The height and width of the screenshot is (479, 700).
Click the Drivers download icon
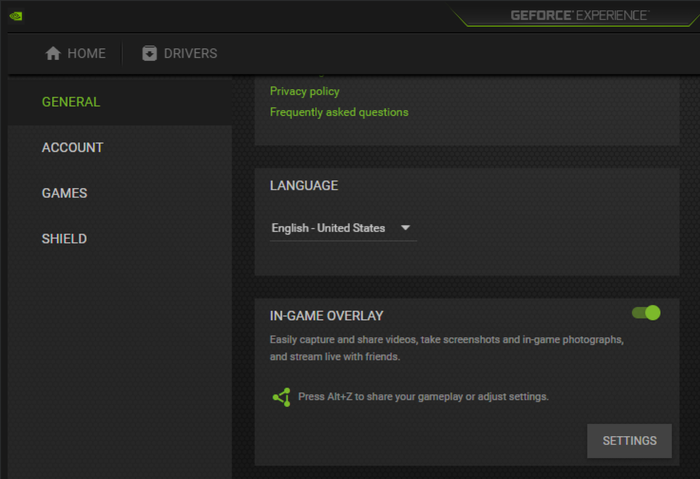click(149, 53)
